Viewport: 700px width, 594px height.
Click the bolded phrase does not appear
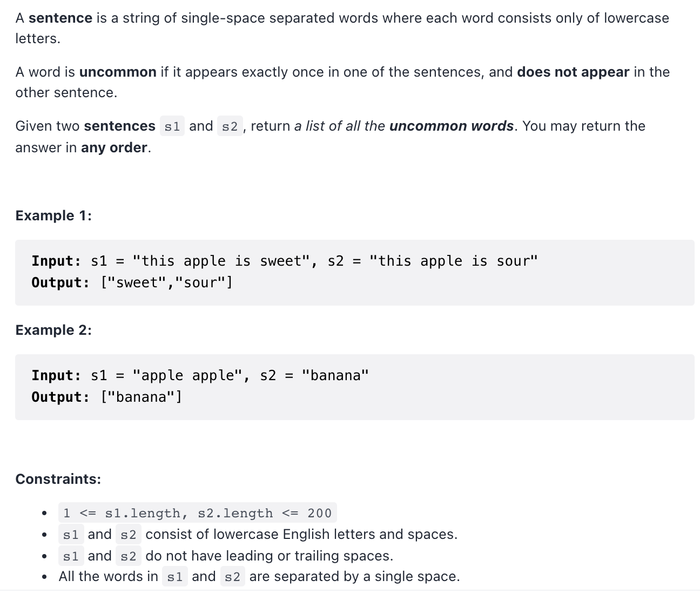[573, 72]
